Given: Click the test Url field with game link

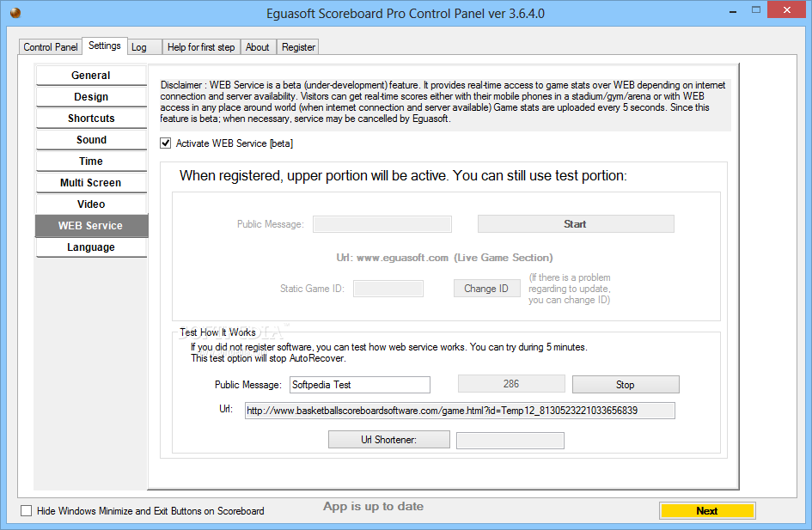Looking at the screenshot, I should (460, 411).
